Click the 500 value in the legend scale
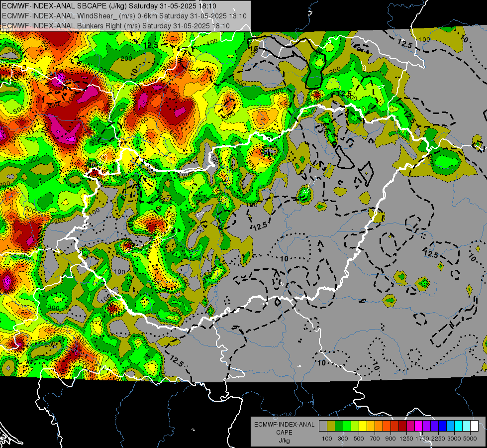 point(359,439)
